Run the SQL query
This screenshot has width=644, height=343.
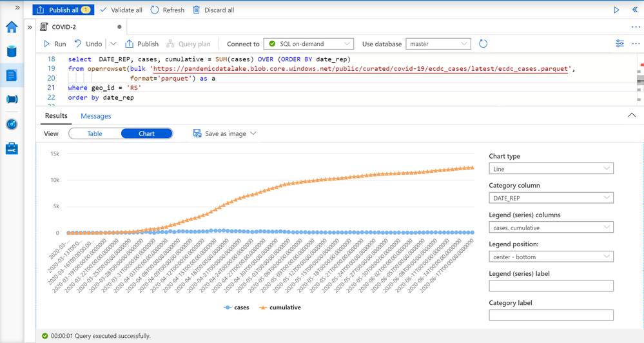(55, 44)
